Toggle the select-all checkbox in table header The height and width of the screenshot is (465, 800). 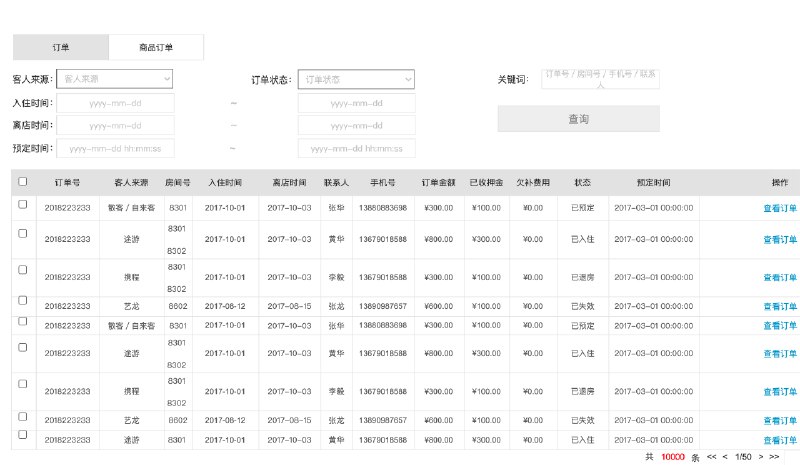pos(22,182)
